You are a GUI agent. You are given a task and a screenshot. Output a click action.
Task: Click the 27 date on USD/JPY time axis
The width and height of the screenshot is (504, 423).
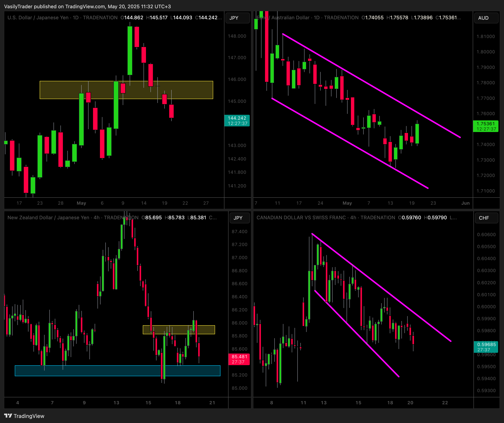(206, 203)
